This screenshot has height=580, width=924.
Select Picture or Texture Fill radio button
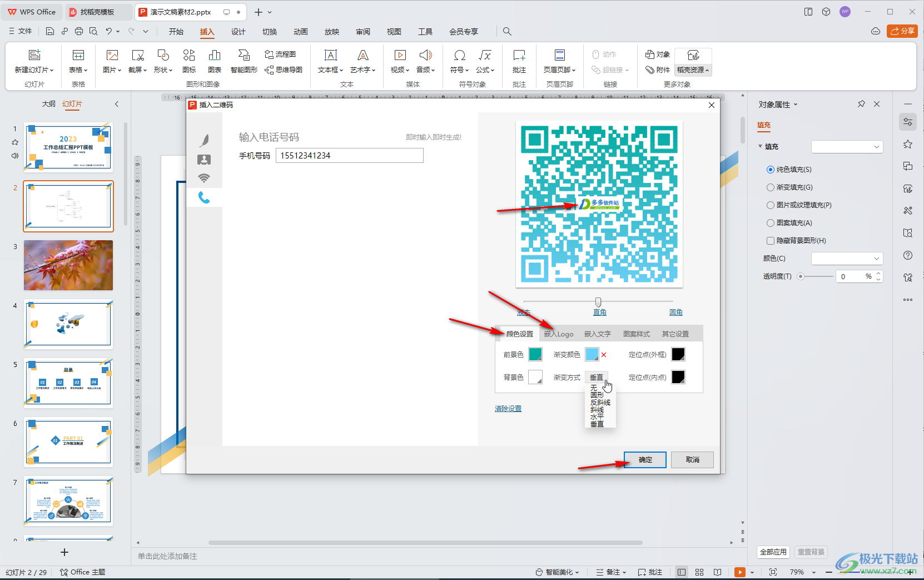[771, 205]
